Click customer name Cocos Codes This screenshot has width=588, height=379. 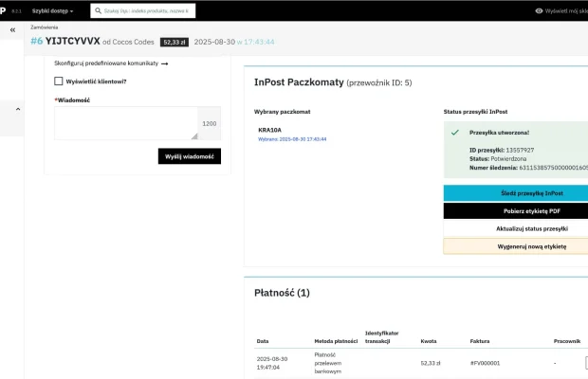pyautogui.click(x=133, y=42)
